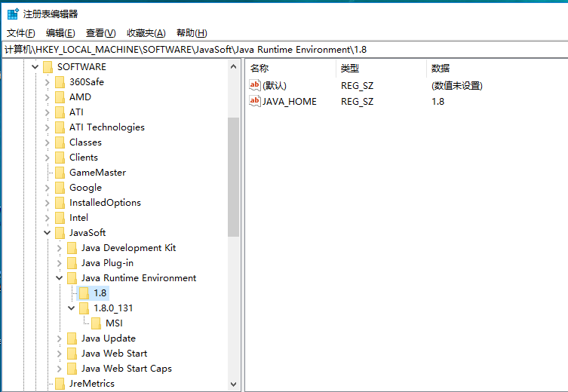This screenshot has height=392, width=568.
Task: Click the (默认) default value icon
Action: (255, 86)
